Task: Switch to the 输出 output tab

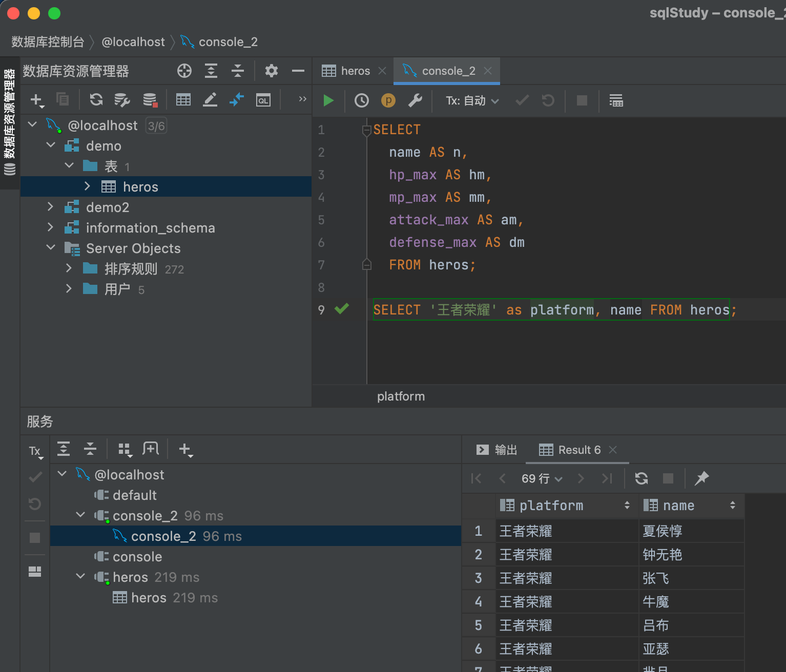Action: [x=497, y=450]
